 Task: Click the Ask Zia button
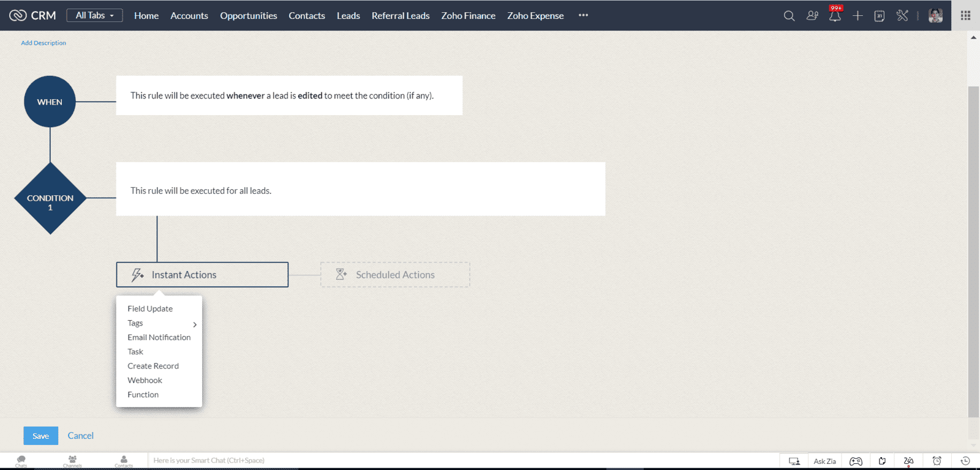tap(825, 461)
